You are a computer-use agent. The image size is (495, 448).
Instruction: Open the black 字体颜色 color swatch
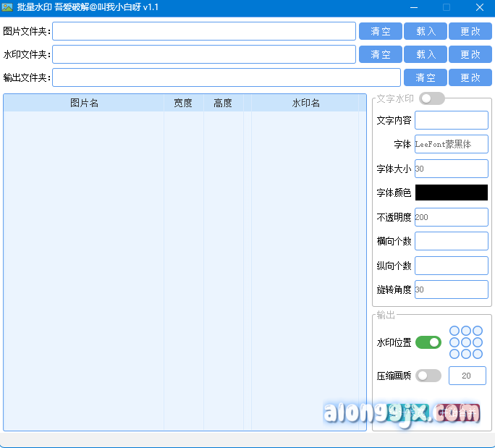click(x=451, y=193)
